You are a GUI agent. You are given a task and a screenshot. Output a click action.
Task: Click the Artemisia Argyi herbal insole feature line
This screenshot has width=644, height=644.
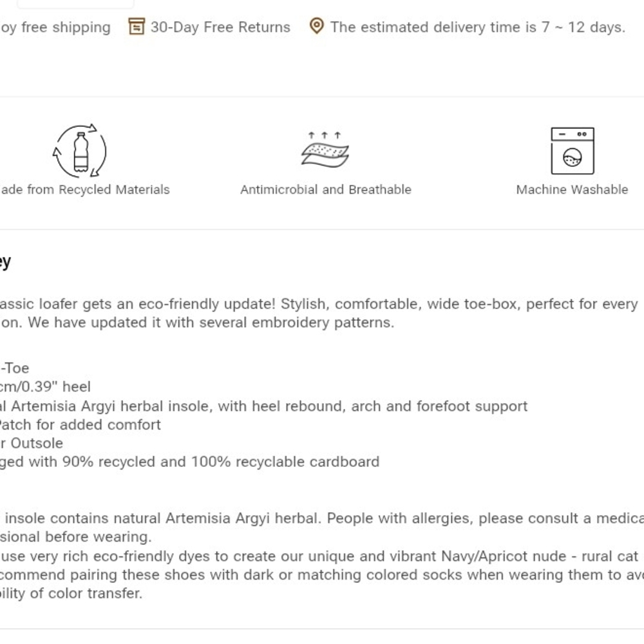coord(263,406)
